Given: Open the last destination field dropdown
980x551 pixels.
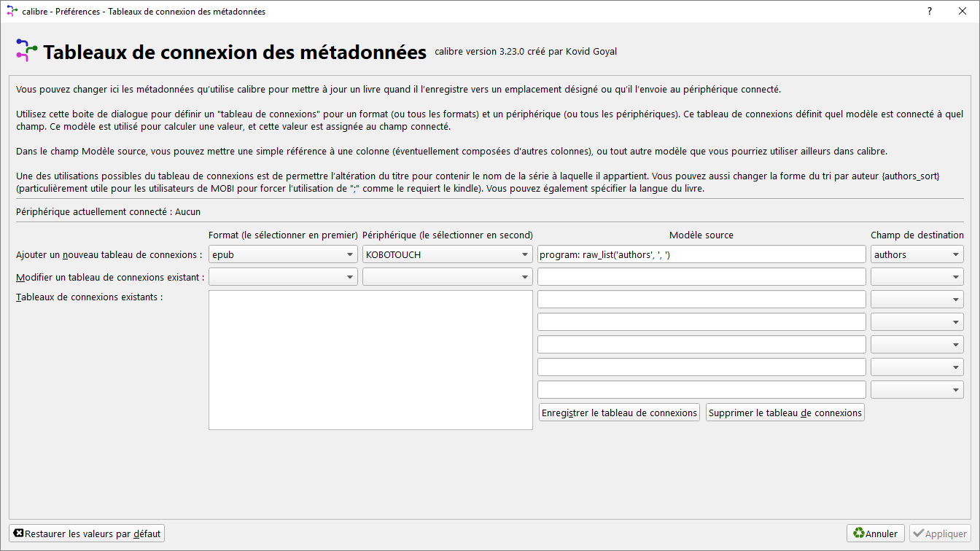Looking at the screenshot, I should tap(917, 390).
